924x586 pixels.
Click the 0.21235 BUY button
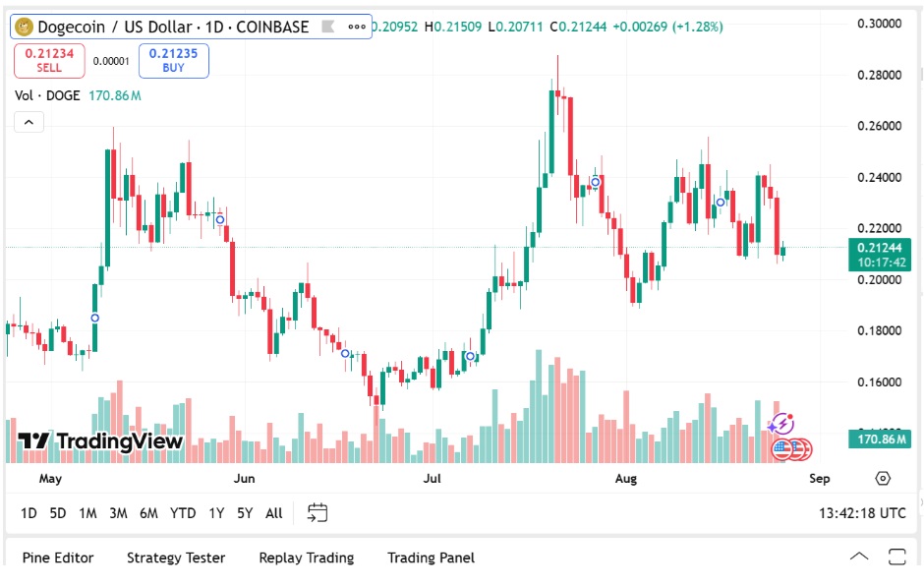point(173,60)
